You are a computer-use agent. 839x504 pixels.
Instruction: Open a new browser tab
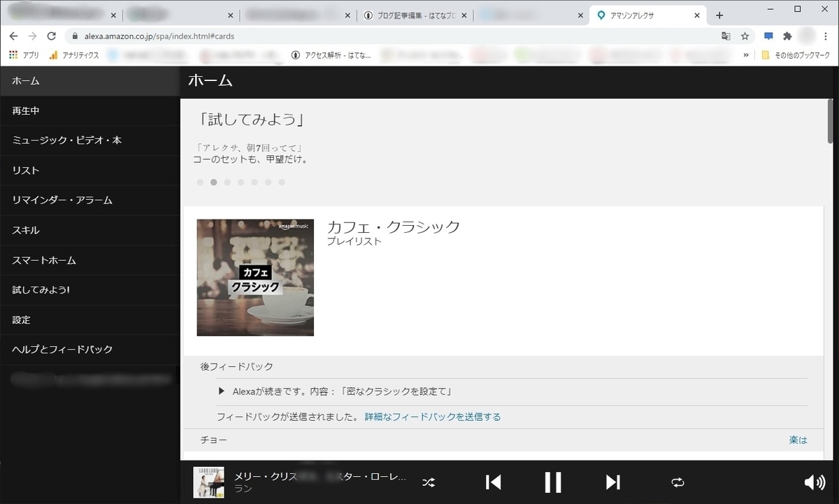pyautogui.click(x=719, y=15)
